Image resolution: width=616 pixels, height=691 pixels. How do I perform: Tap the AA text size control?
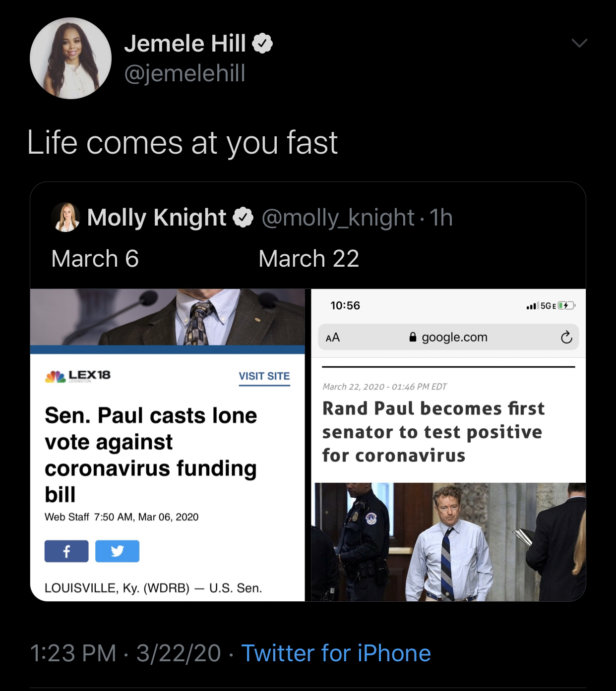333,338
